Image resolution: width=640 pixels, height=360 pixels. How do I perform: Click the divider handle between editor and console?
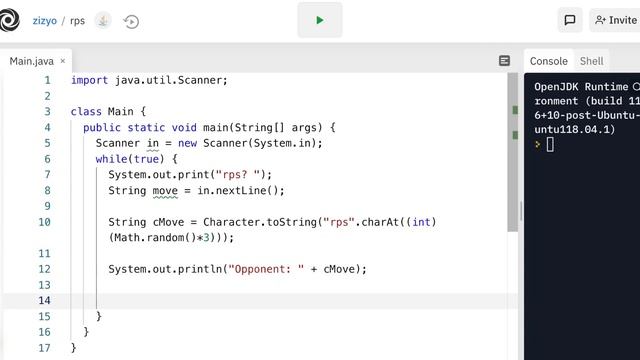coord(521,211)
